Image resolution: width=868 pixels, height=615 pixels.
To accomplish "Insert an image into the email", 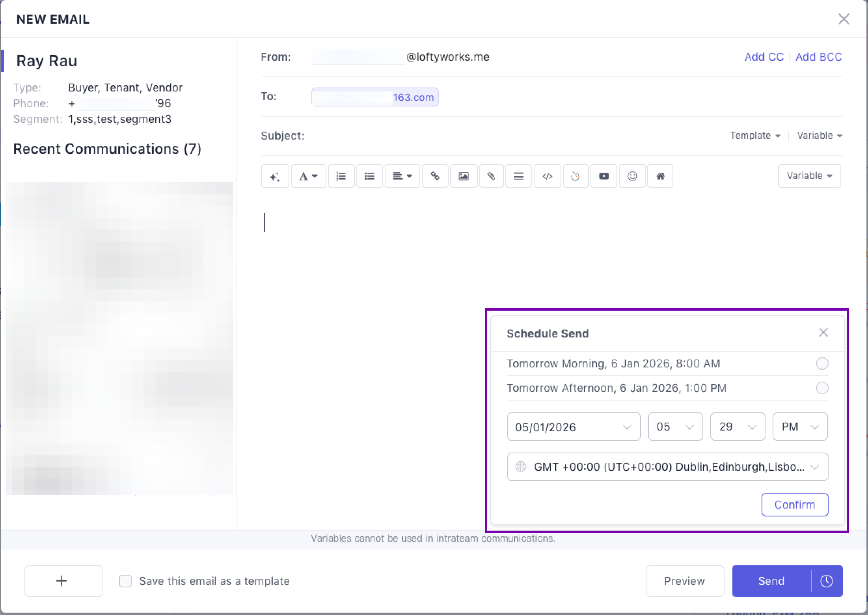I will click(464, 176).
